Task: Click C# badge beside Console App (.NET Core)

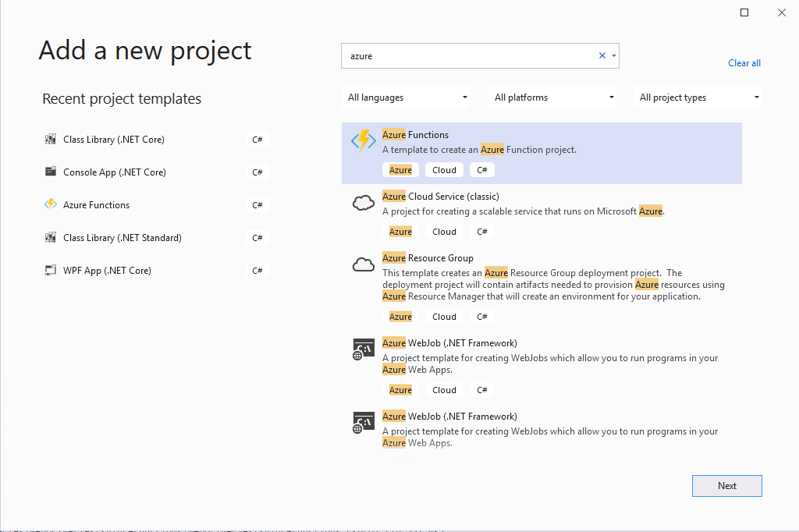Action: coord(257,172)
